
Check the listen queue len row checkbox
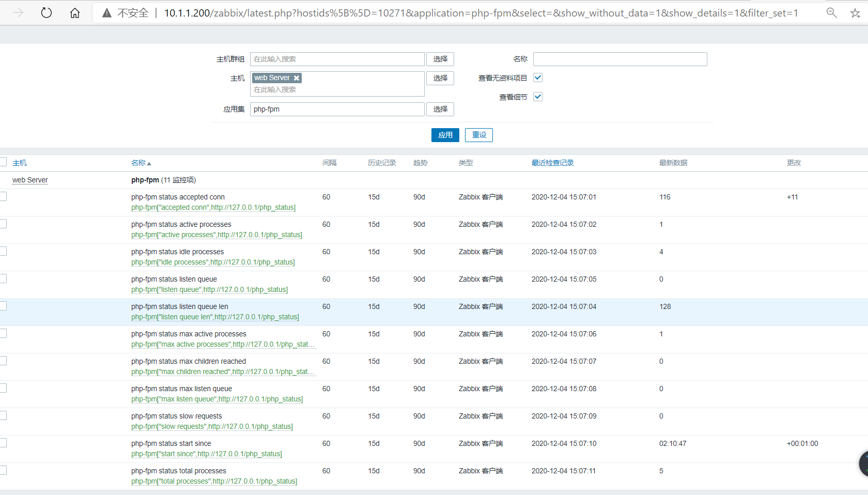[x=3, y=306]
